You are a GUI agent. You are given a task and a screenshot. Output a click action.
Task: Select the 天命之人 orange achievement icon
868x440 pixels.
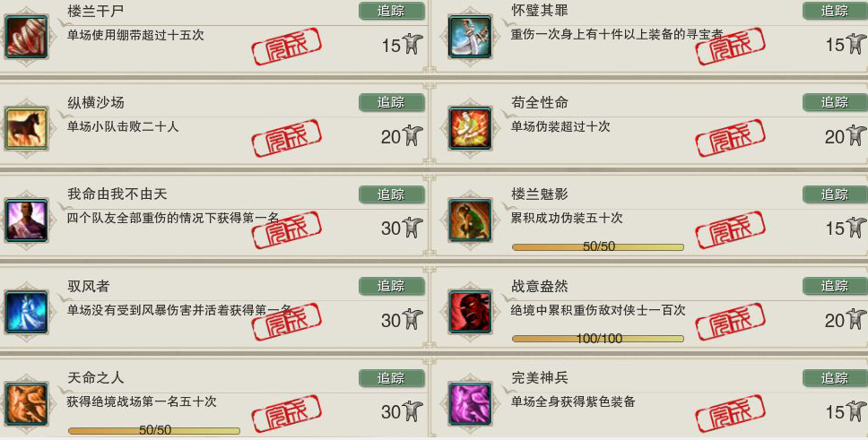click(x=26, y=404)
